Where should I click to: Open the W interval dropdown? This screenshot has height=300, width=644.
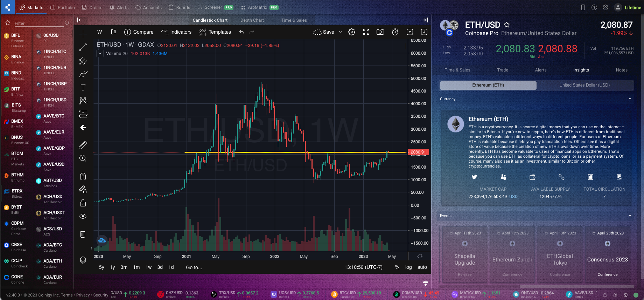point(100,32)
